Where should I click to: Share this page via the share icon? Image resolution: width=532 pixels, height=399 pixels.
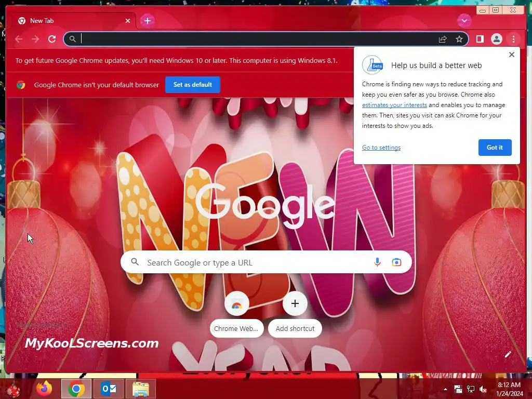point(443,39)
